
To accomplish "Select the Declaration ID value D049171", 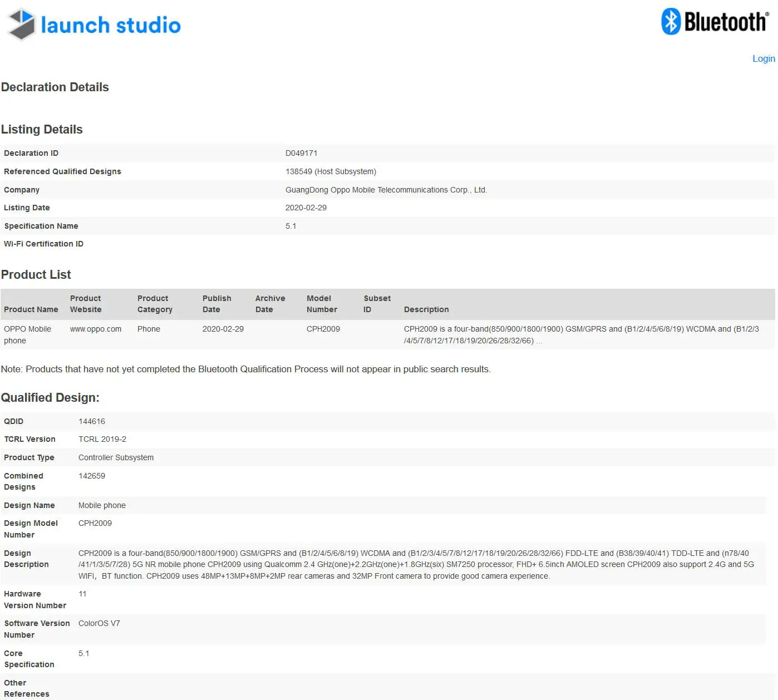I will pyautogui.click(x=302, y=153).
